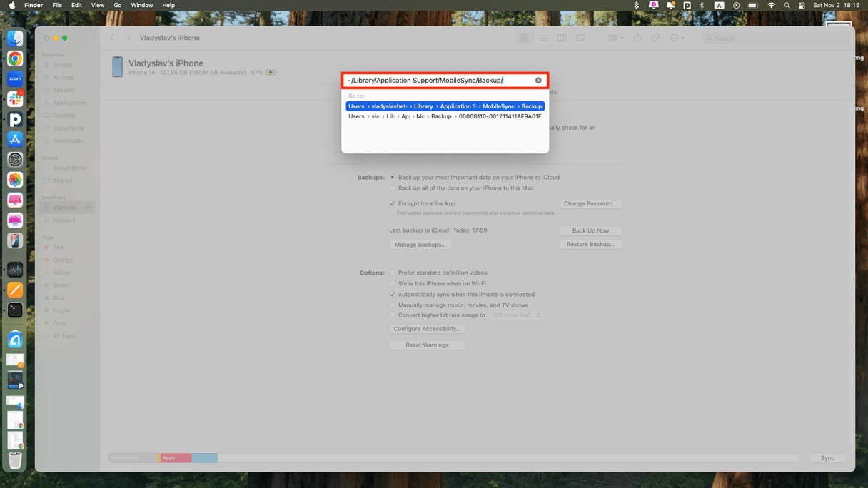The height and width of the screenshot is (488, 868).
Task: Open the Go menu in menu bar
Action: pos(118,5)
